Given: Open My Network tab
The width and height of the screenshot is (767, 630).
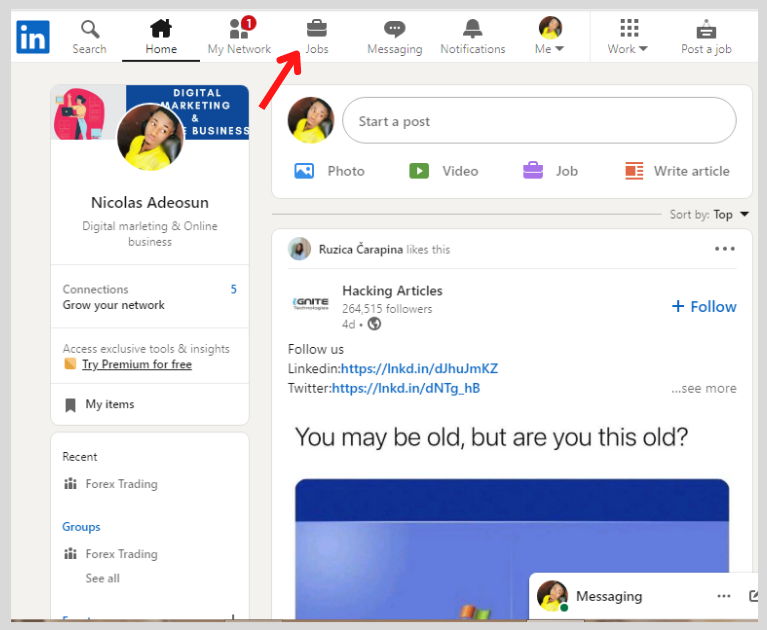Looking at the screenshot, I should (239, 37).
